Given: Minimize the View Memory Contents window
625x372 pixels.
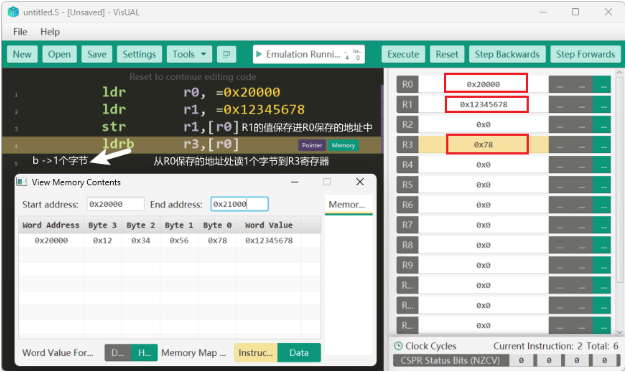Looking at the screenshot, I should (295, 182).
